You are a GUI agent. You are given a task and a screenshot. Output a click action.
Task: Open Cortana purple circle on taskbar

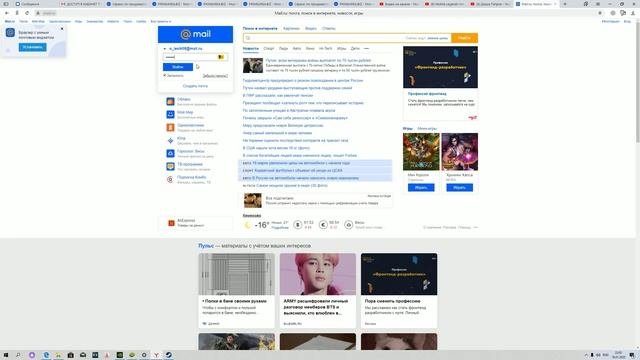tap(32, 355)
